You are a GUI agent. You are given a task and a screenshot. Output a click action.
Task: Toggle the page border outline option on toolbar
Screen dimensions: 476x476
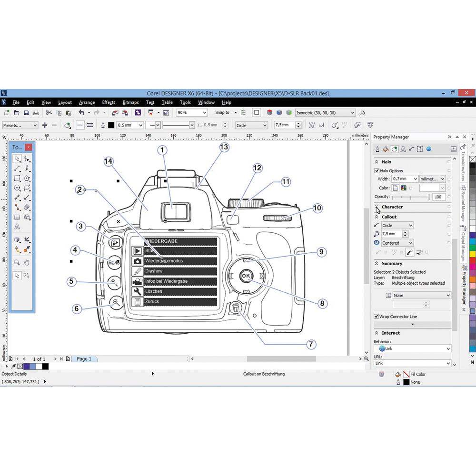pos(256,112)
